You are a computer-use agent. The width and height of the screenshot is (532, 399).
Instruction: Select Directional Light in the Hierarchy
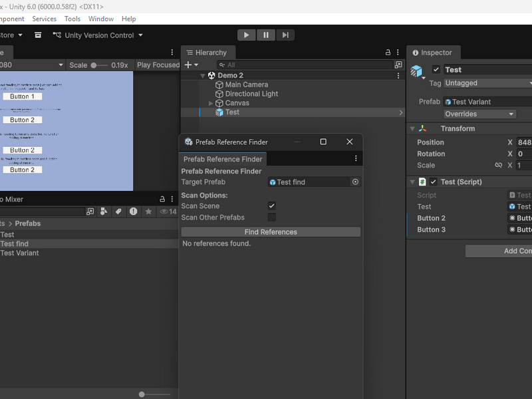251,94
